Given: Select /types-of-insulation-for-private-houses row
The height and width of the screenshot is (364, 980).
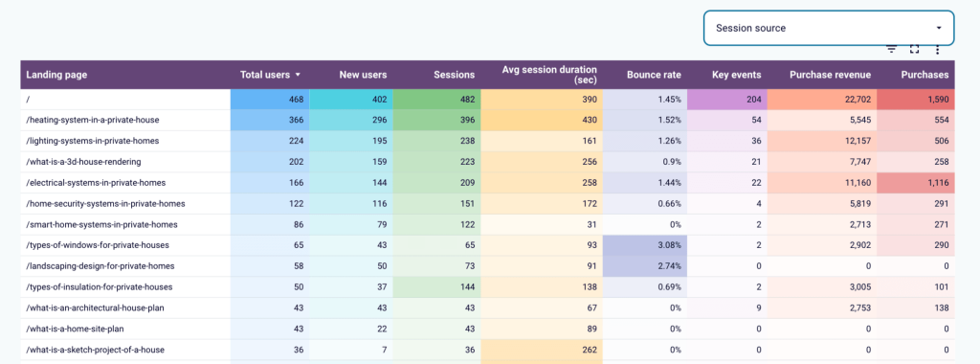Looking at the screenshot, I should [x=487, y=287].
